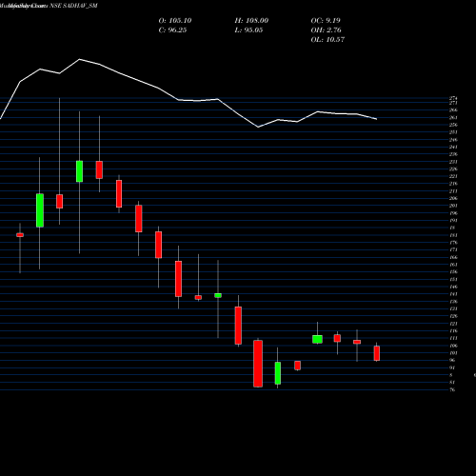
Task: Click the leftmost small red candlestick
Action: pyautogui.click(x=20, y=235)
